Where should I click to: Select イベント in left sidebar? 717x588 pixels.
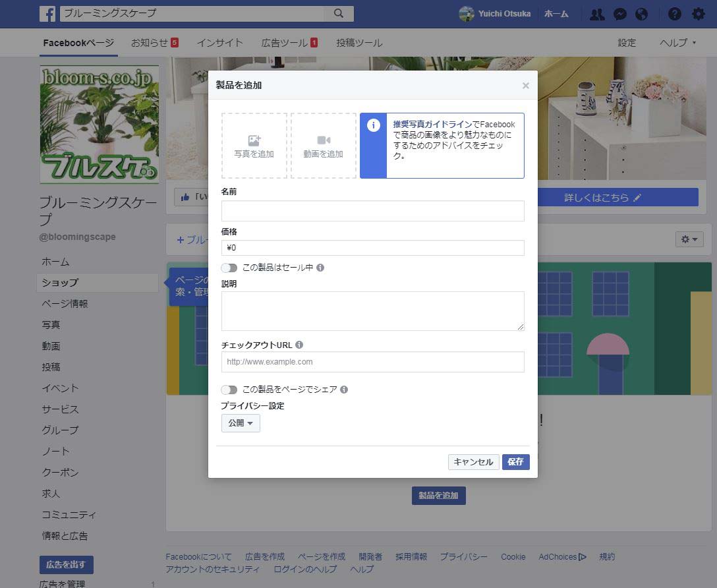click(x=60, y=388)
